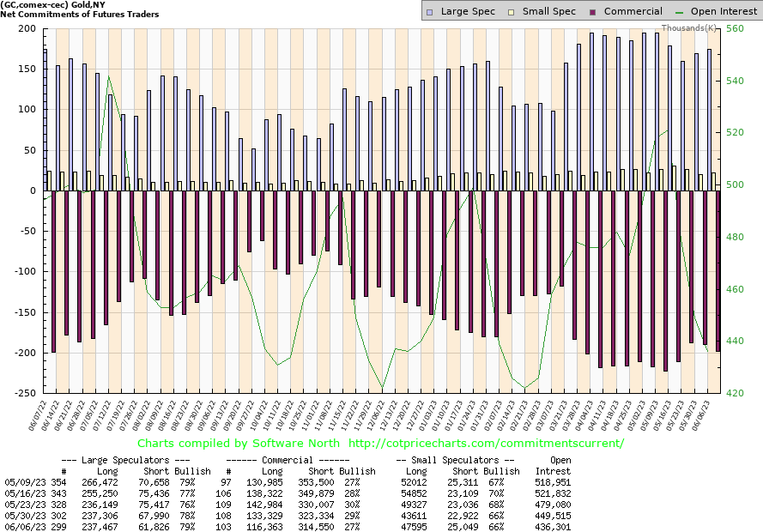This screenshot has width=763, height=532.
Task: Click the 560 label on right axis
Action: [x=735, y=29]
